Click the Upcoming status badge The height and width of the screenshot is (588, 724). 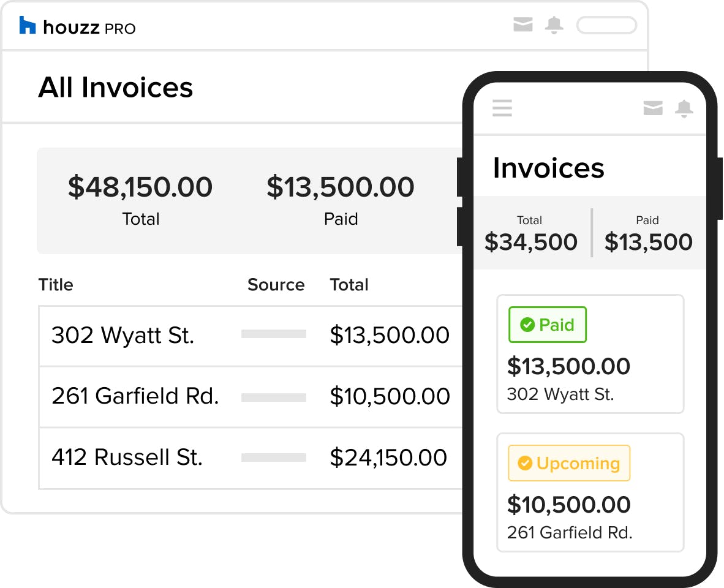[569, 463]
